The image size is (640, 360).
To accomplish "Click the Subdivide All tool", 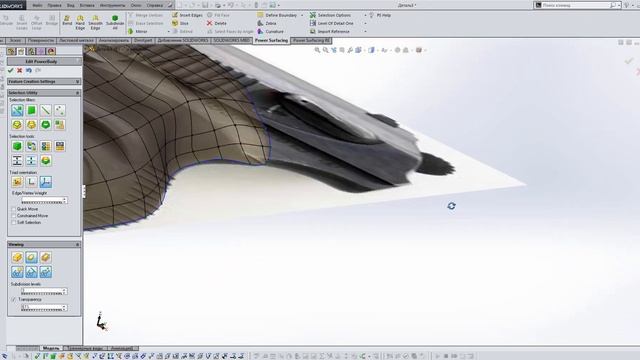I will pyautogui.click(x=115, y=22).
